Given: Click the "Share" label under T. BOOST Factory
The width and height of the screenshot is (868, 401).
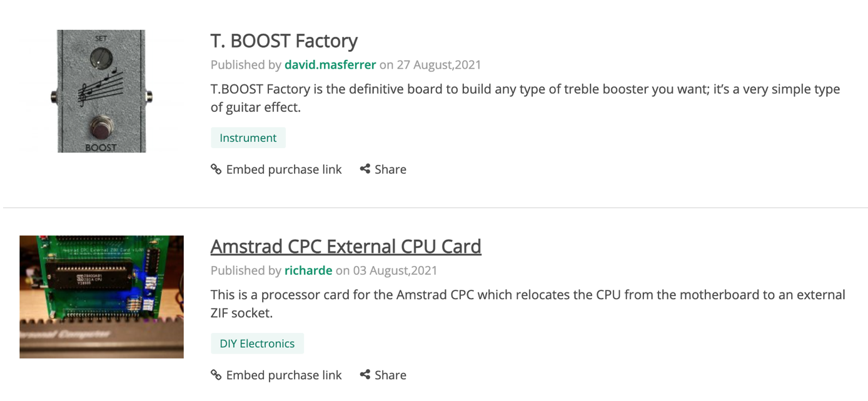Looking at the screenshot, I should click(x=390, y=169).
